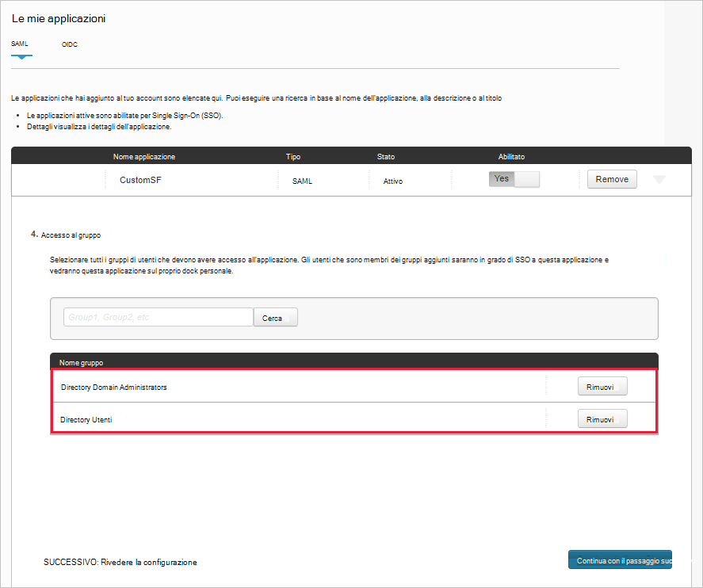The height and width of the screenshot is (588, 703).
Task: Remove the Directory Domain Administrators group
Action: coord(602,386)
